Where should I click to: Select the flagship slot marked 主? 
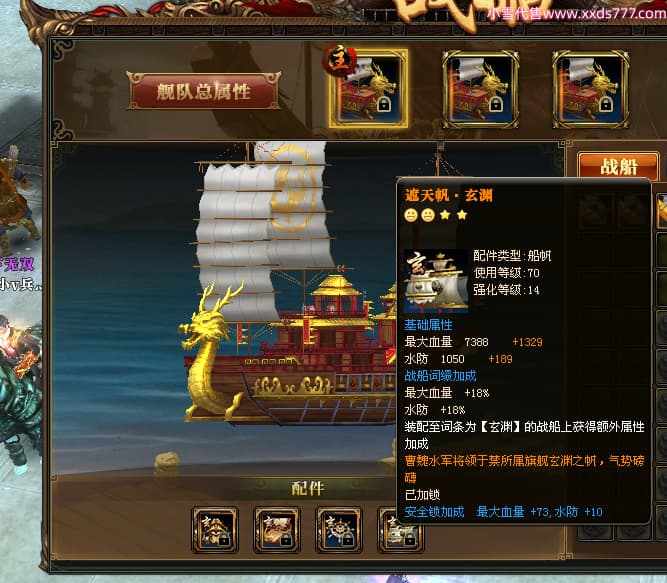click(368, 88)
